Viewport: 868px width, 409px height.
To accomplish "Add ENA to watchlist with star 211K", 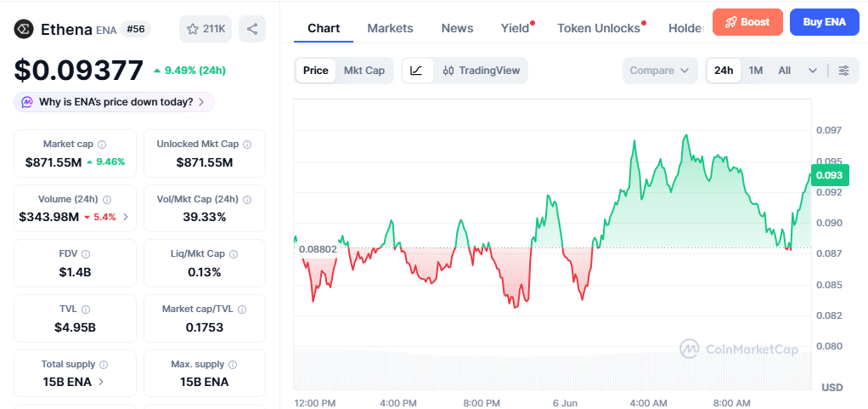I will 206,29.
